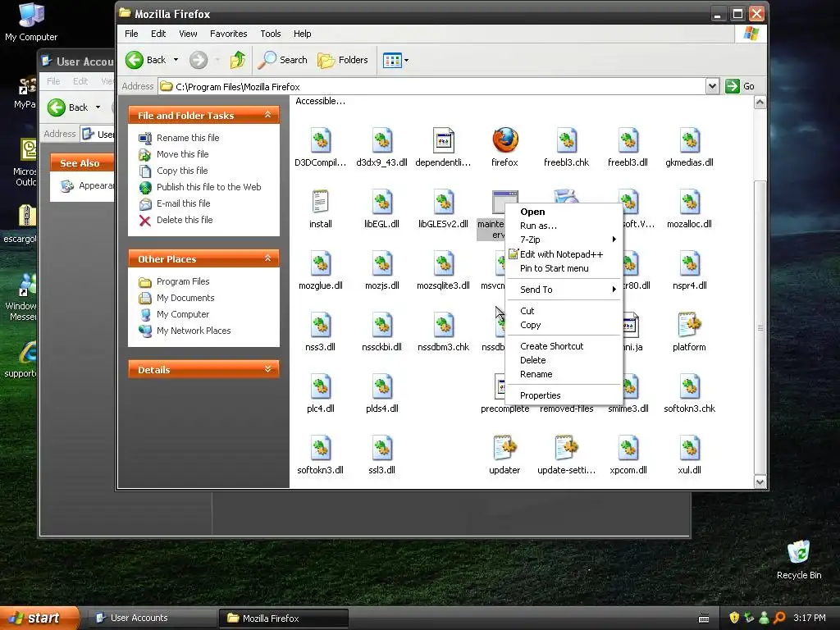Select the platform config file

click(689, 331)
